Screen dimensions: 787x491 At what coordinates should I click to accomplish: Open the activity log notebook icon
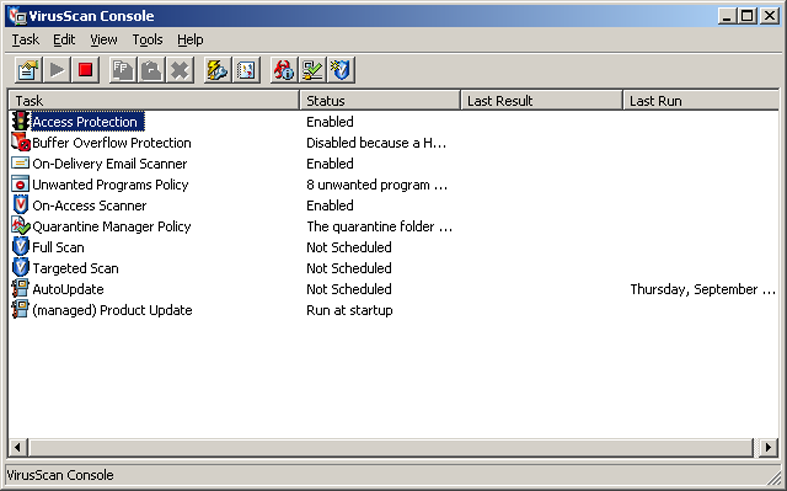point(246,70)
